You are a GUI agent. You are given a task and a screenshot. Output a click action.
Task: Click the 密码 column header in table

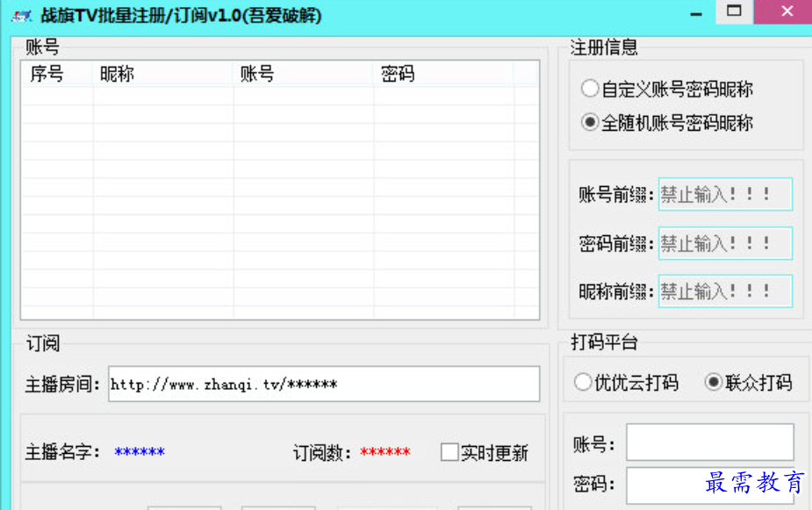[x=444, y=74]
